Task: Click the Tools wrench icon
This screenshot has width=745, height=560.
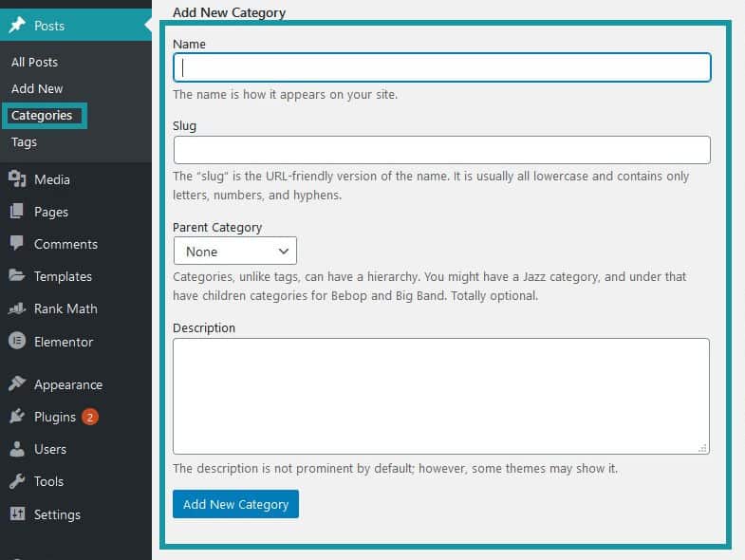Action: (x=16, y=481)
